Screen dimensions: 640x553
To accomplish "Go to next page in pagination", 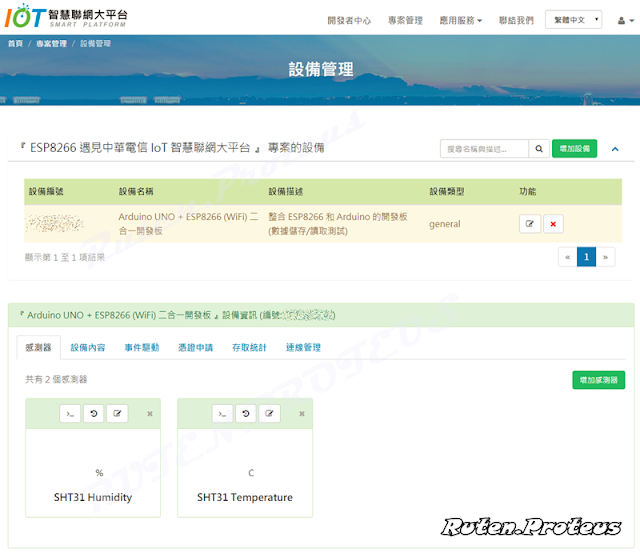I will point(605,257).
